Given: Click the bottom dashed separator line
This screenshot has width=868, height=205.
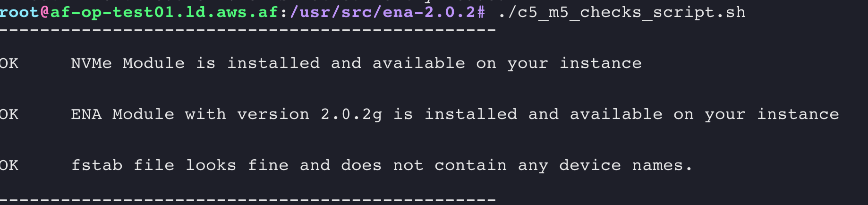Looking at the screenshot, I should pyautogui.click(x=248, y=200).
